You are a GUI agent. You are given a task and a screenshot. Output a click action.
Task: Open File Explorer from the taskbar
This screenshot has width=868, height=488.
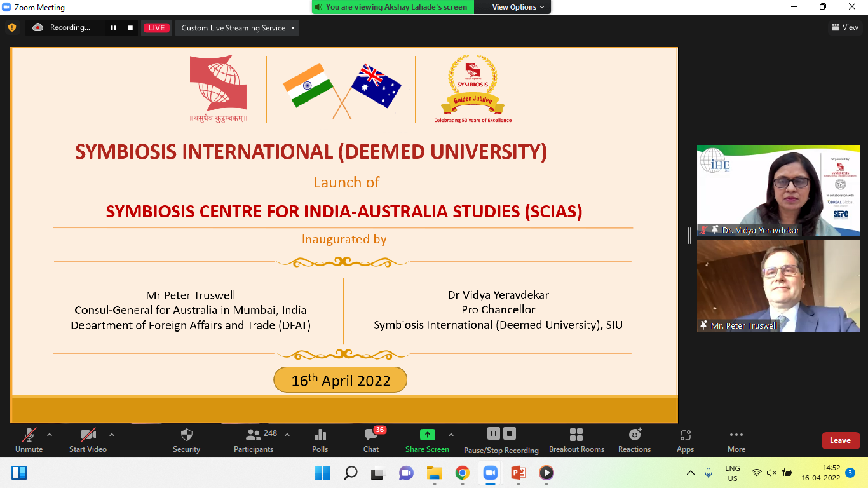tap(434, 473)
